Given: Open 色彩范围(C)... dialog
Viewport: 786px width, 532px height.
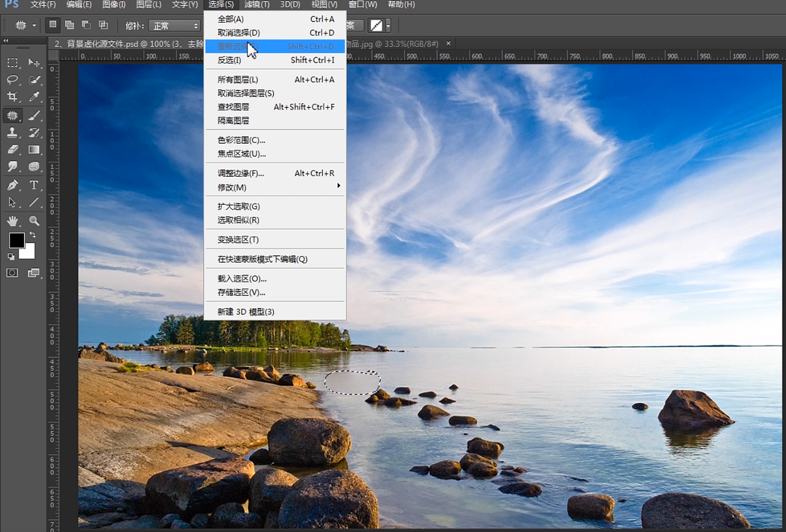Looking at the screenshot, I should pos(275,140).
